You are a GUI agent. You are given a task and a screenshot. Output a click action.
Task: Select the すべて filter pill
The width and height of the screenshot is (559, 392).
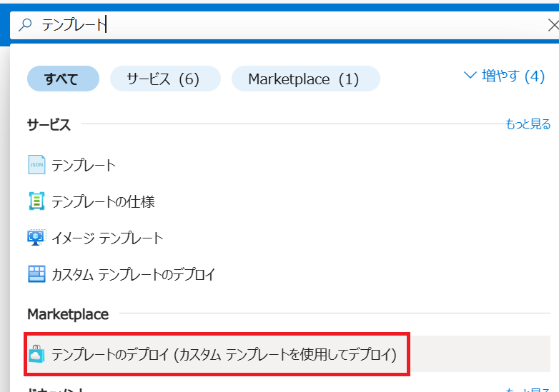(x=63, y=79)
